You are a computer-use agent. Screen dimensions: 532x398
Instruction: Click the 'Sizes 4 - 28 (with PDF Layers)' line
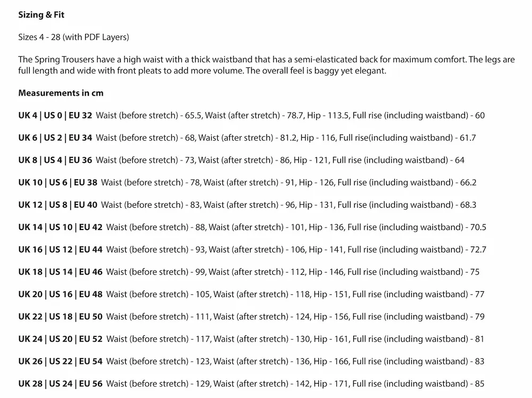(73, 37)
